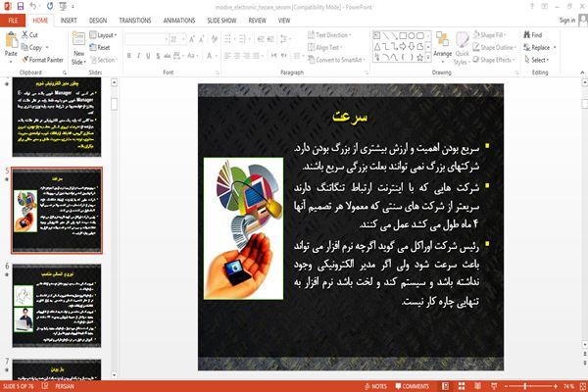This screenshot has width=588, height=392.
Task: Fit slide to current window icon
Action: (x=583, y=386)
